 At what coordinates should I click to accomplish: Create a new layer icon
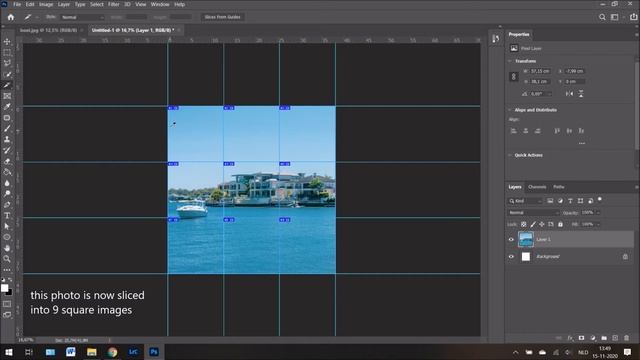[615, 338]
